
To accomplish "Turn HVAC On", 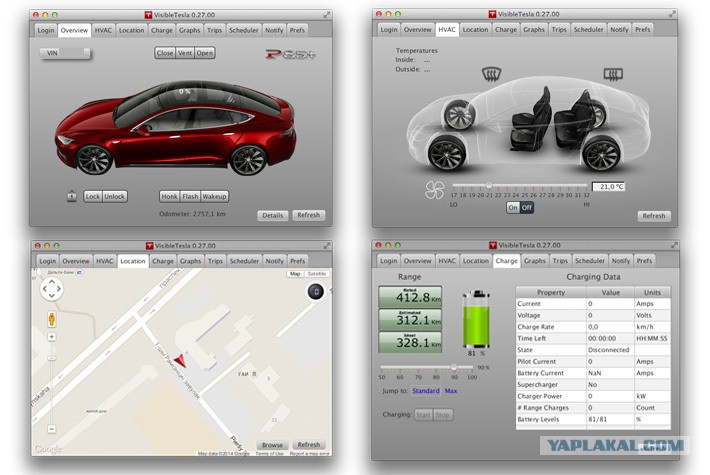I will click(x=513, y=207).
